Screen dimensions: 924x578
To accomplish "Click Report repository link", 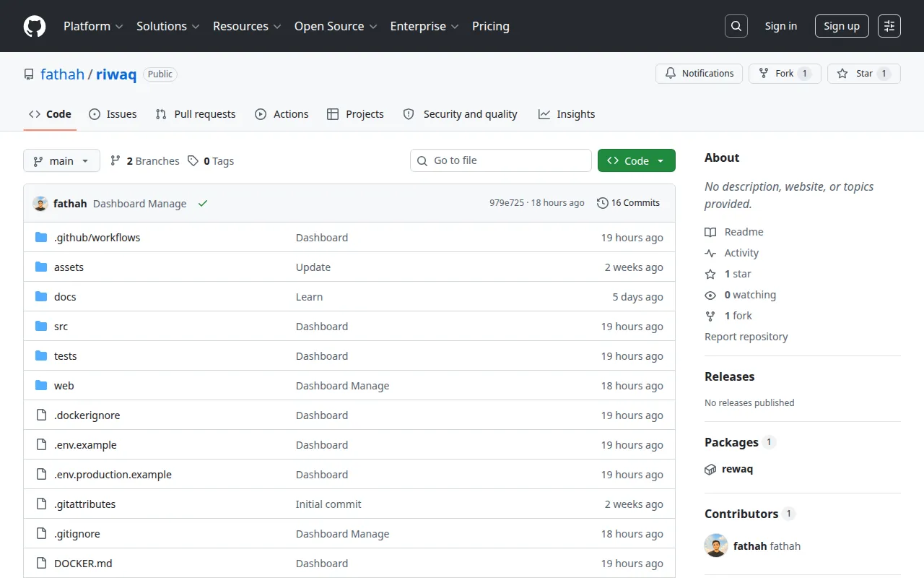I will (x=746, y=337).
